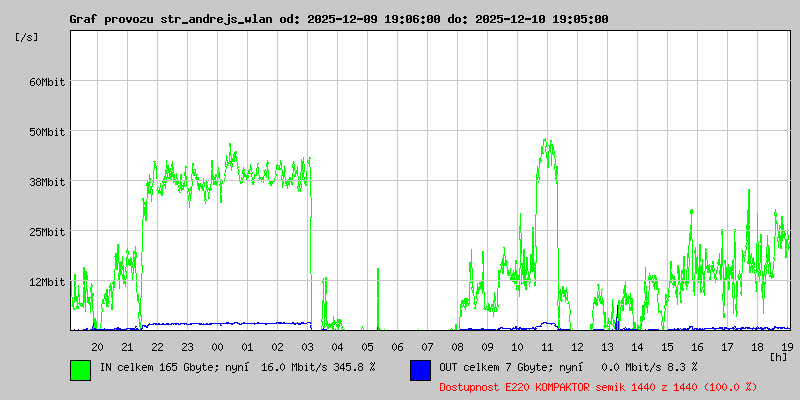Click the 'IN celkem 165 Gbyte' legend text
Viewport: 800px width, 400px height.
click(x=160, y=367)
